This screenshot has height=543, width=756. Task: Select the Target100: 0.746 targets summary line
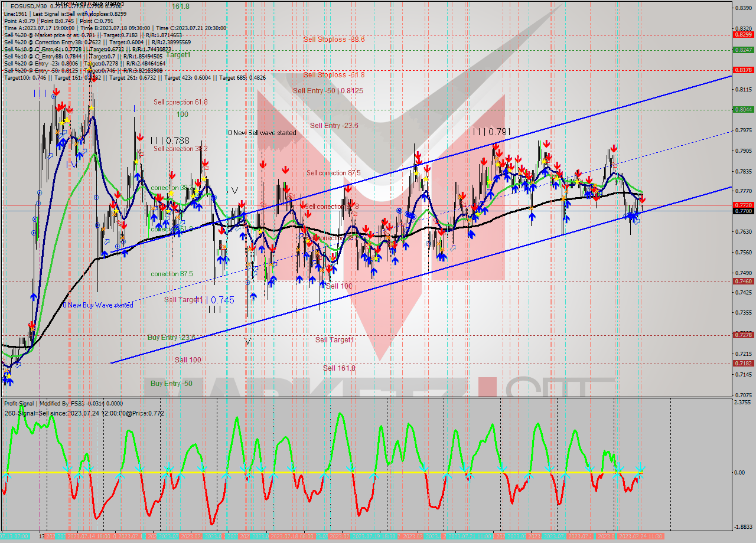[x=135, y=77]
